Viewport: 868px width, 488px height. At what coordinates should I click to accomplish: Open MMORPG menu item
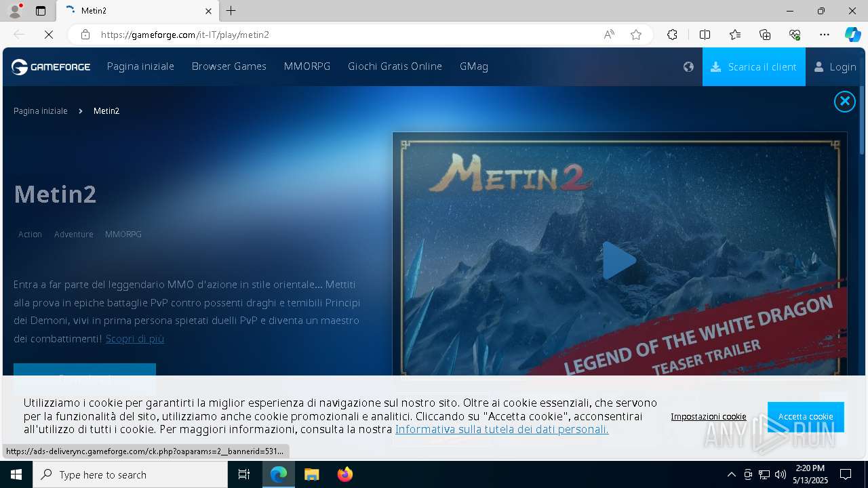pos(307,66)
